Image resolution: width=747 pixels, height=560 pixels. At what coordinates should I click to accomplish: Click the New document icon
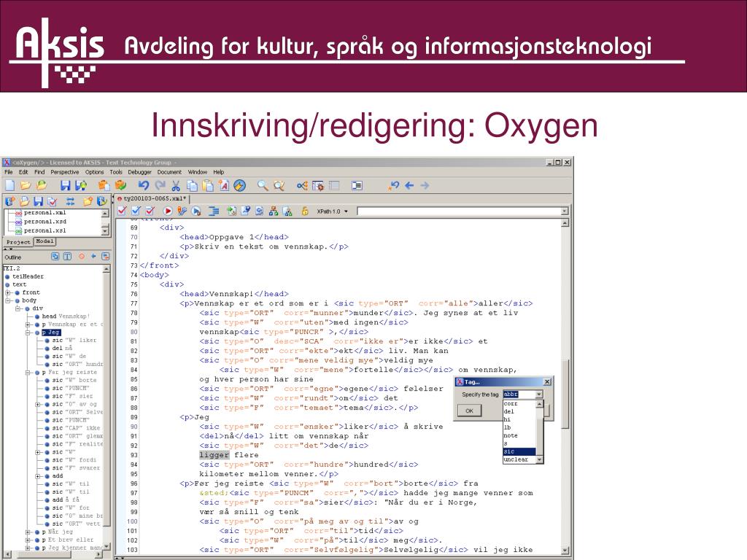click(x=10, y=185)
